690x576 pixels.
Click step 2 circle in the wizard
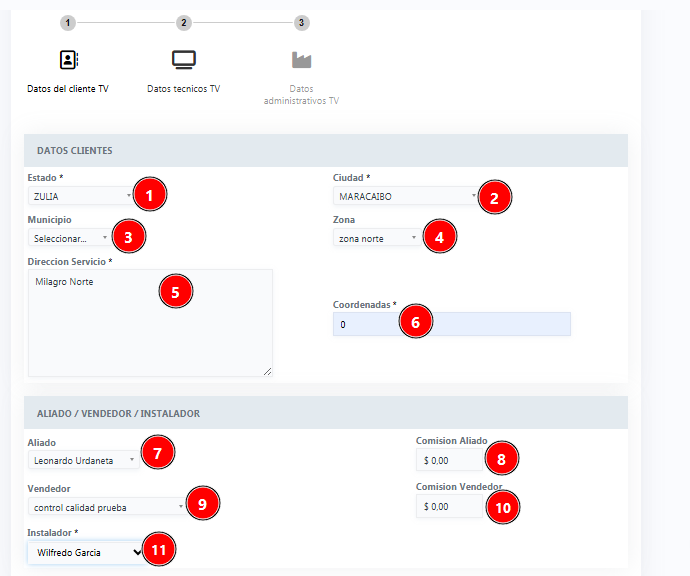[x=183, y=23]
